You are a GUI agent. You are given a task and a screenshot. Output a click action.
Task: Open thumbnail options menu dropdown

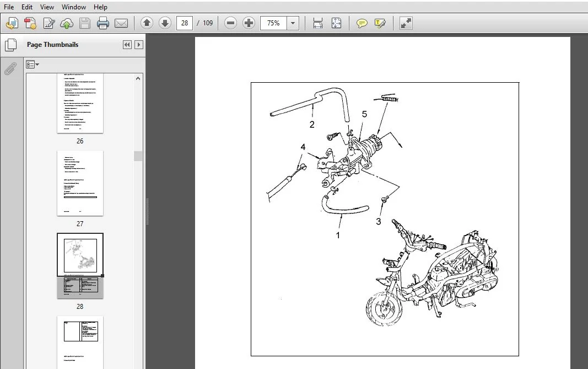[33, 65]
